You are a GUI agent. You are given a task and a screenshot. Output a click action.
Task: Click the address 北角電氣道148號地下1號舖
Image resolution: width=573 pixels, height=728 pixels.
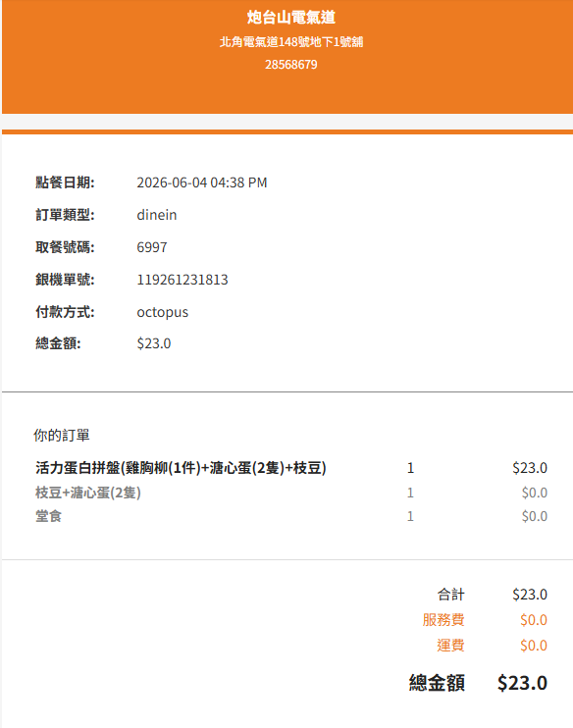(291, 42)
